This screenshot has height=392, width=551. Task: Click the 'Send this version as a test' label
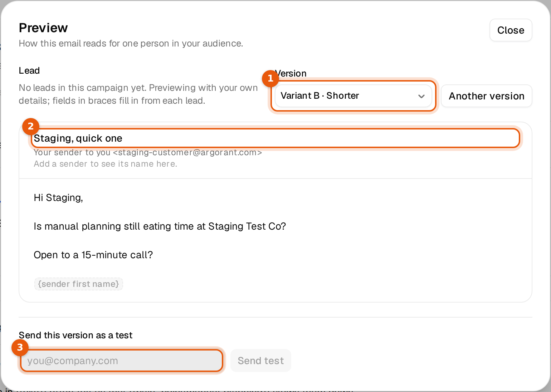click(x=75, y=335)
